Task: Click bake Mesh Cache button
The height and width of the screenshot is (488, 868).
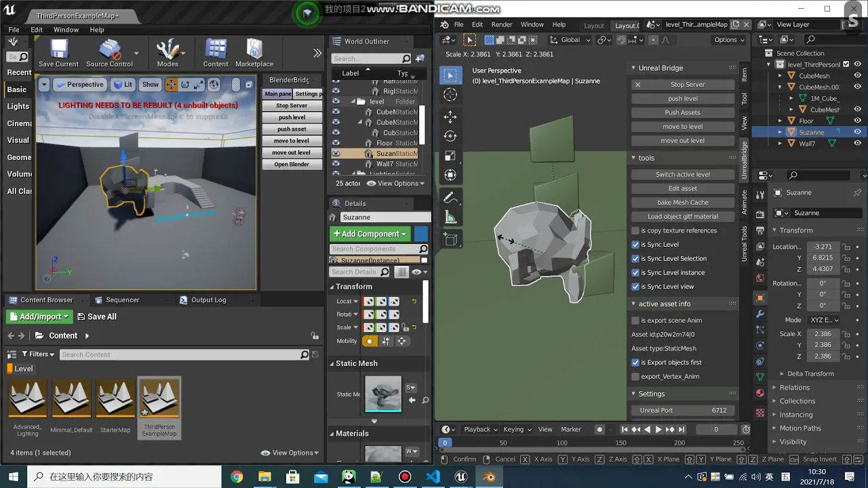Action: point(683,203)
